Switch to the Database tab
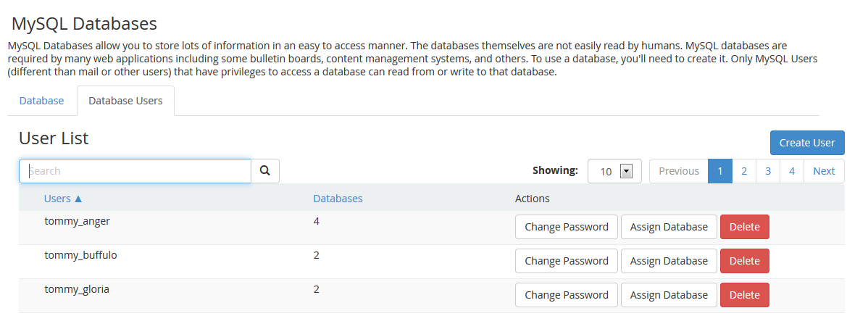Viewport: 868px width, 316px height. (x=41, y=101)
